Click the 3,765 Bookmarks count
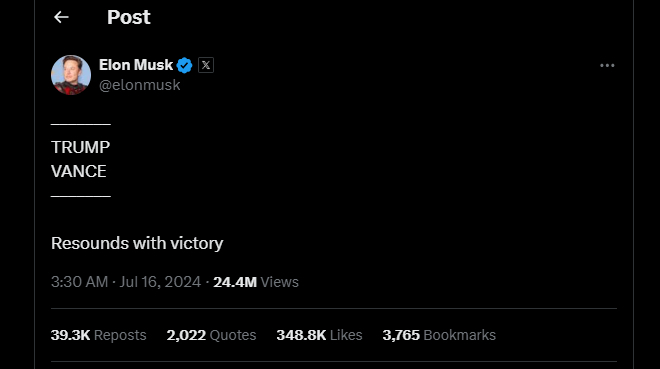 439,335
